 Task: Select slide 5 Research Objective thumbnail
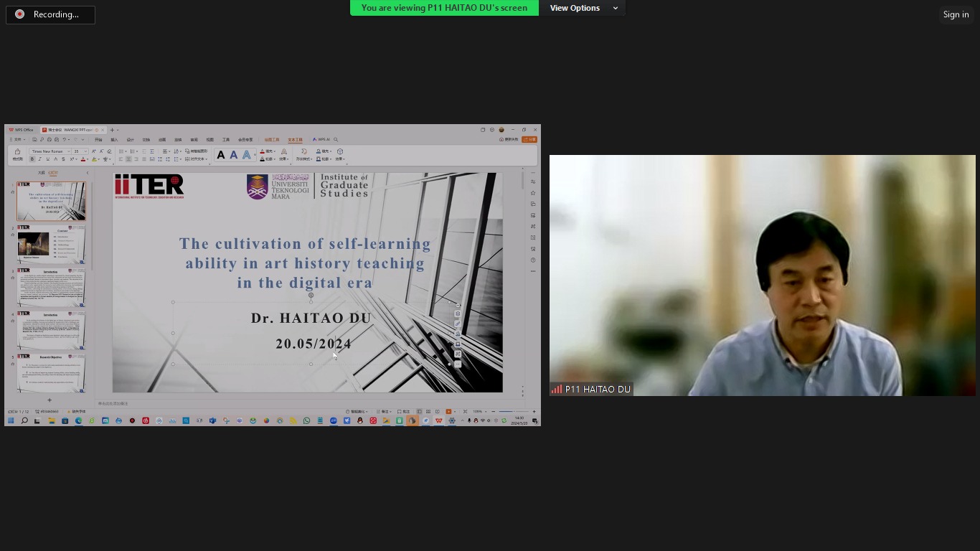click(x=51, y=373)
